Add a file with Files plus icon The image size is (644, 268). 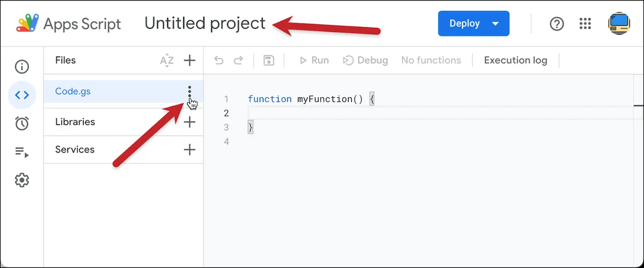(x=189, y=61)
